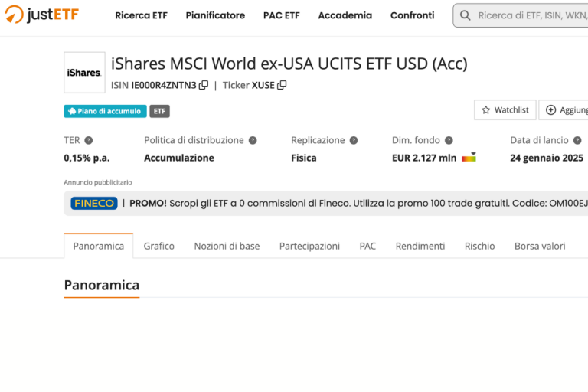Click the TER help question mark
The image size is (588, 392).
click(x=89, y=140)
